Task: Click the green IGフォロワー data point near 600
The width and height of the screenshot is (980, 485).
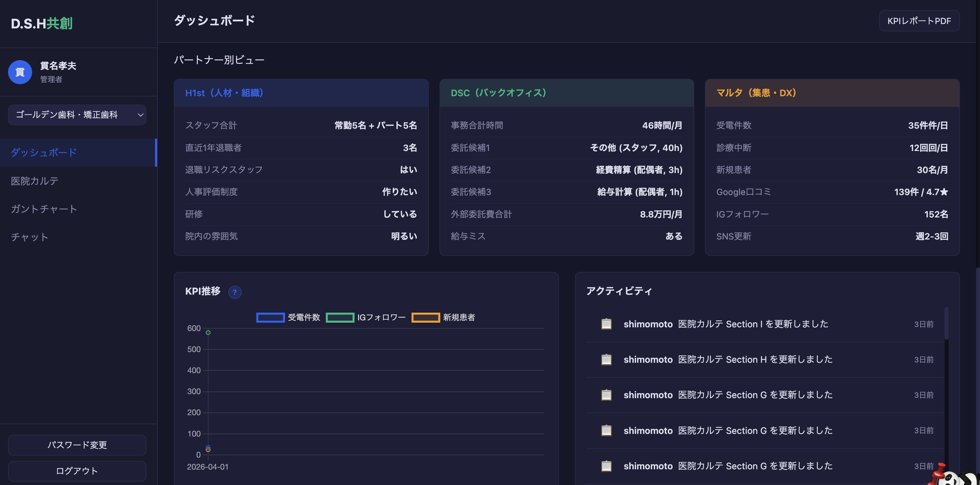Action: click(208, 333)
